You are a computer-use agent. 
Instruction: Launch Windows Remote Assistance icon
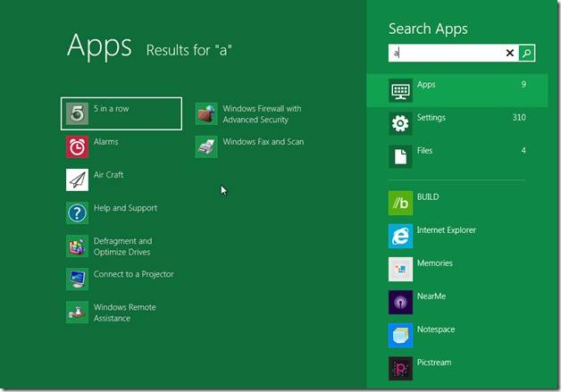point(78,312)
